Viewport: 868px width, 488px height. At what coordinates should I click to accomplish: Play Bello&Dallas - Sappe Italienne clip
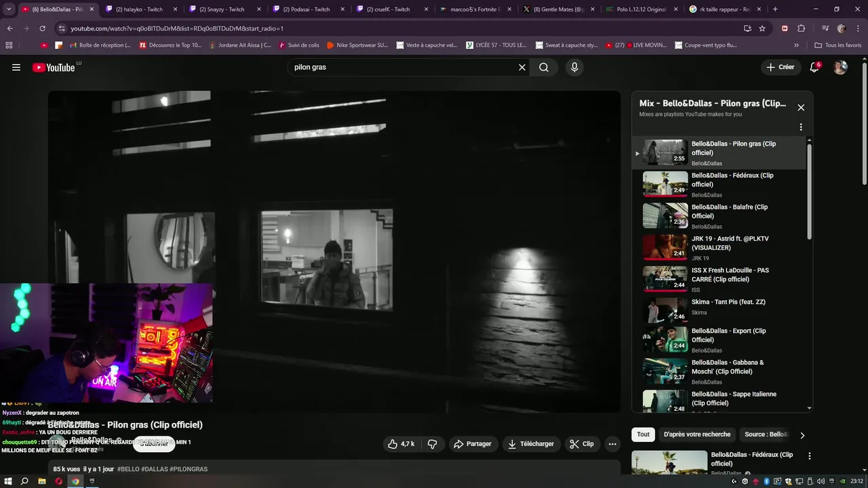(x=721, y=400)
